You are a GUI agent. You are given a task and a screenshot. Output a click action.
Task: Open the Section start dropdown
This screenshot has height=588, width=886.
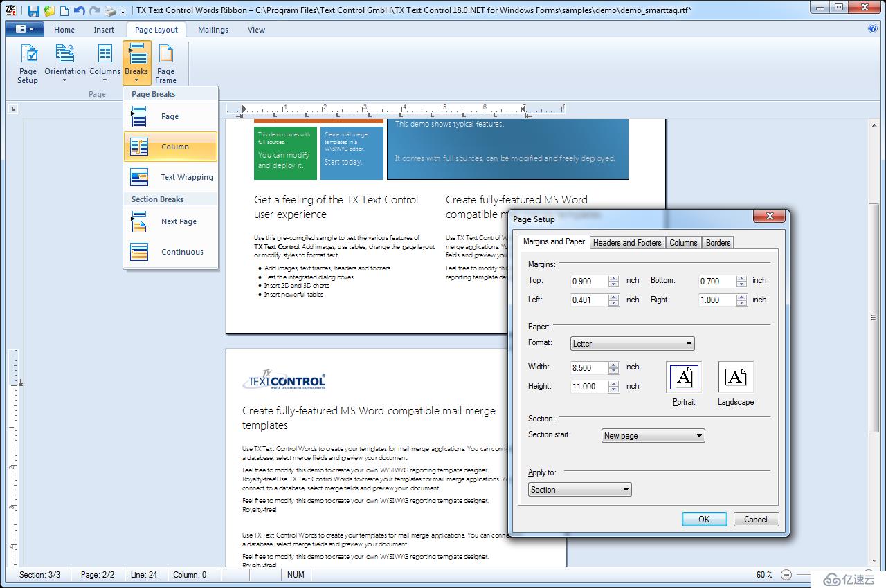tap(653, 436)
